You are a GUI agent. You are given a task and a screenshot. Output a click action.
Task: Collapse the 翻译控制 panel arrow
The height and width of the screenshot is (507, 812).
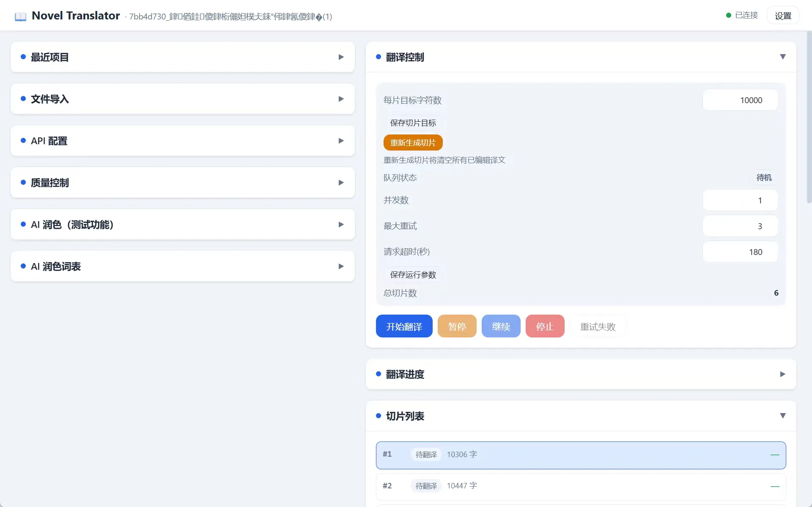783,57
